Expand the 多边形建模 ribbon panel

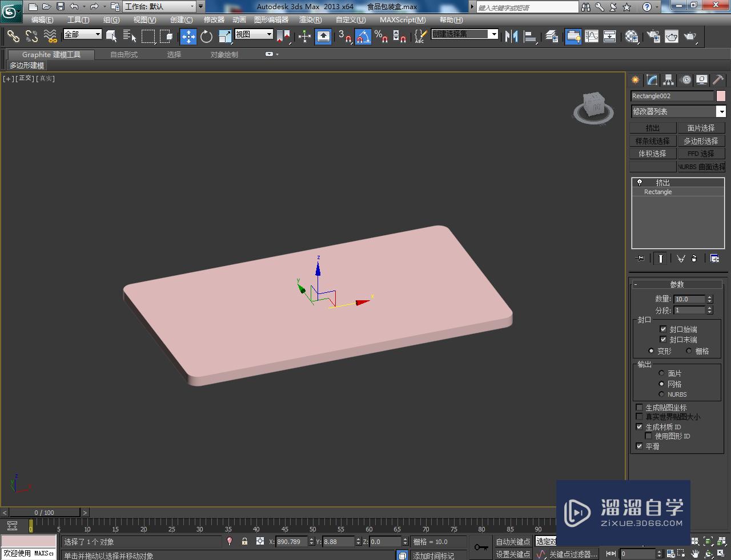pyautogui.click(x=27, y=66)
